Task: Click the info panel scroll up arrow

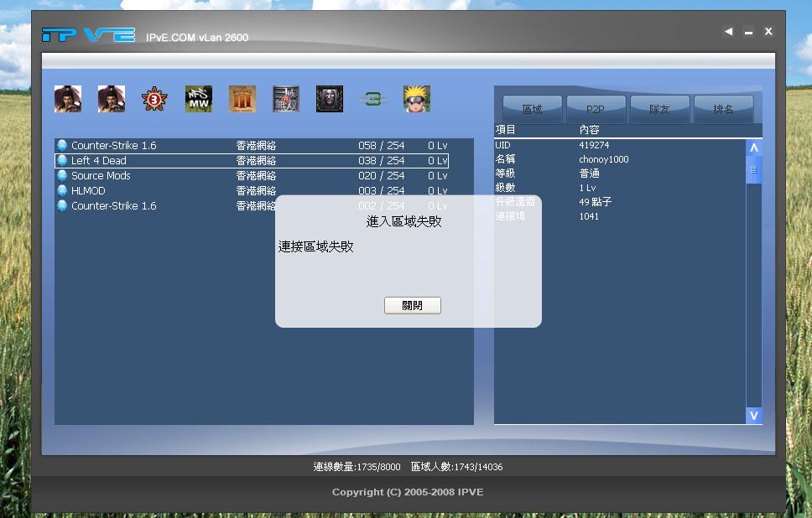Action: (754, 148)
